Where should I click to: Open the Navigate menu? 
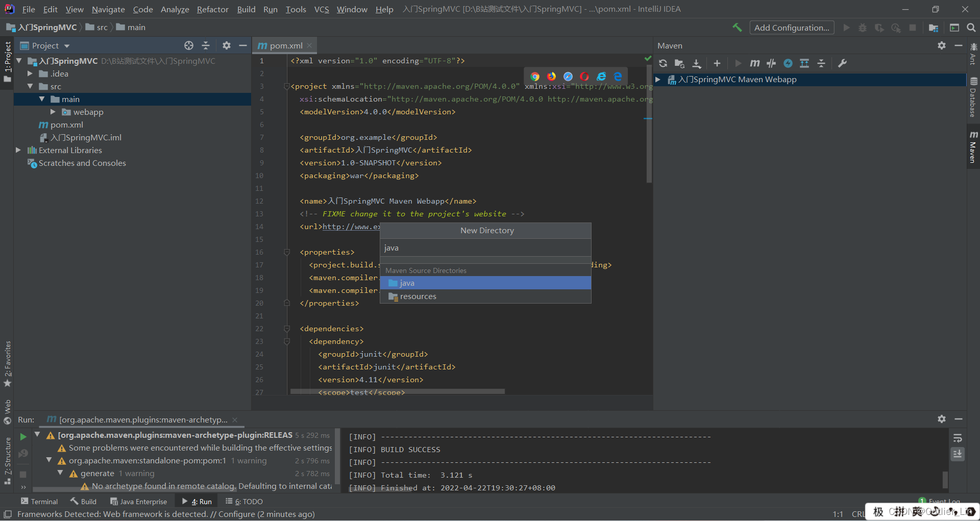point(108,9)
